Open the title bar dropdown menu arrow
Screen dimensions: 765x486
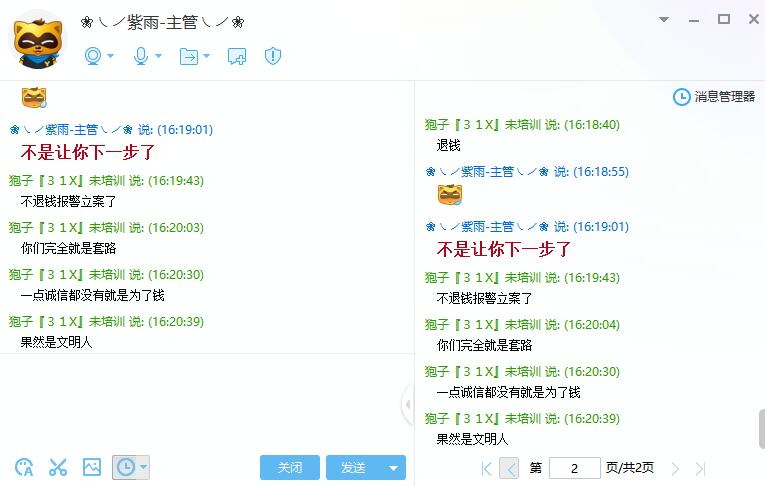click(664, 20)
